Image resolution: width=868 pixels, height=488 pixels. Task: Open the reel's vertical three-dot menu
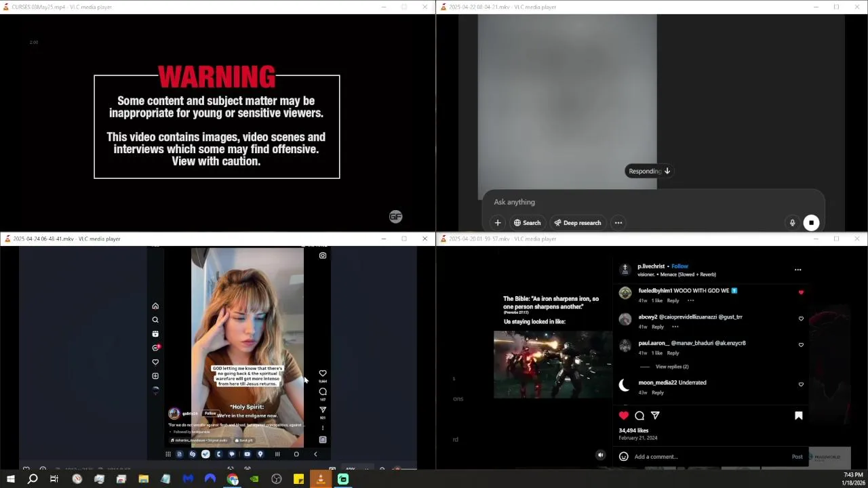tap(323, 428)
